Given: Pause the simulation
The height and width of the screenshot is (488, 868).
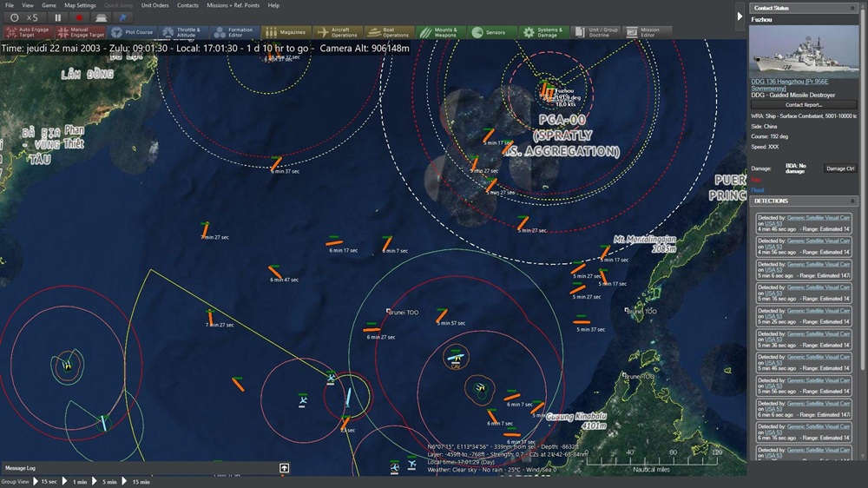Looking at the screenshot, I should (57, 17).
